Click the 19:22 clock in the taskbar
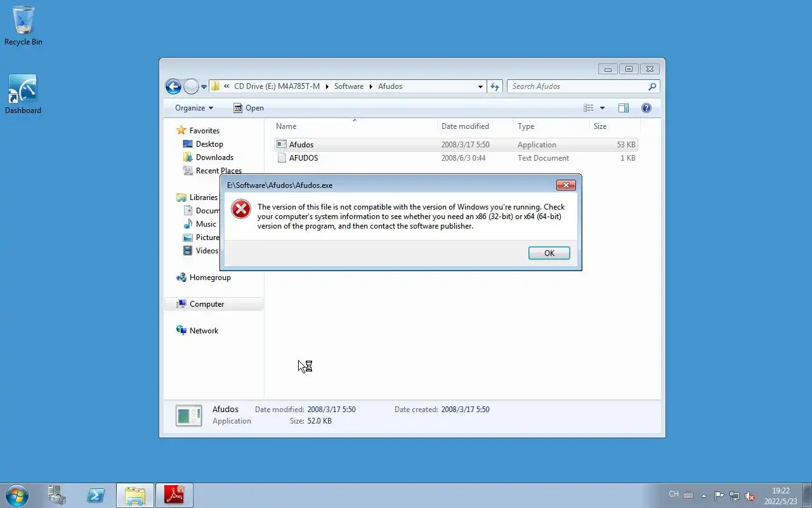The height and width of the screenshot is (508, 812). 781,491
